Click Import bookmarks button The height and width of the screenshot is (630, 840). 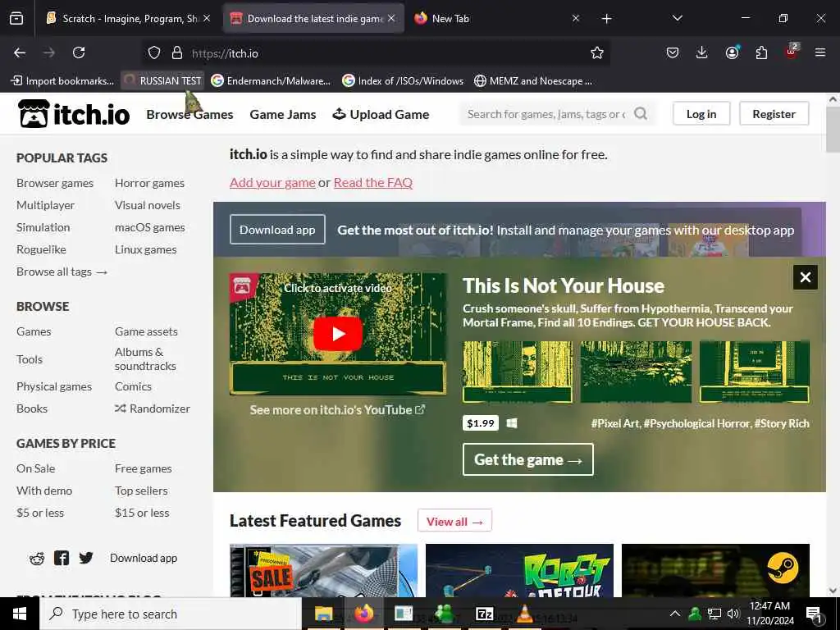tap(62, 81)
